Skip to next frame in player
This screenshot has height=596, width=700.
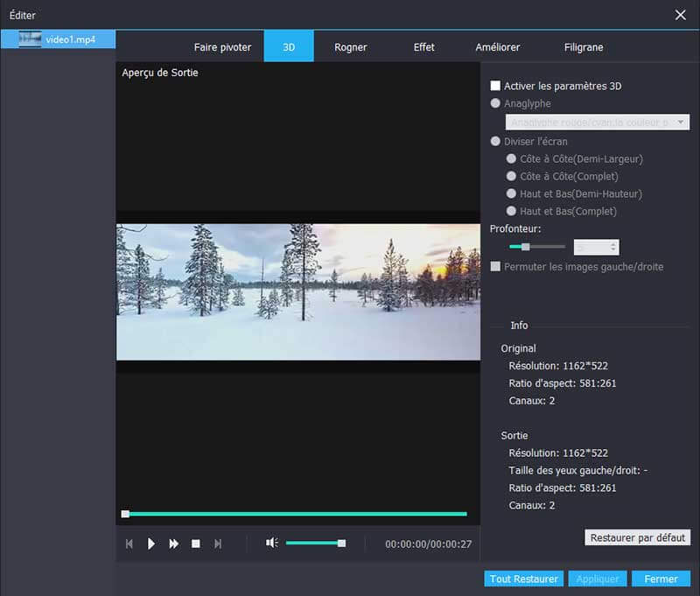tap(218, 543)
